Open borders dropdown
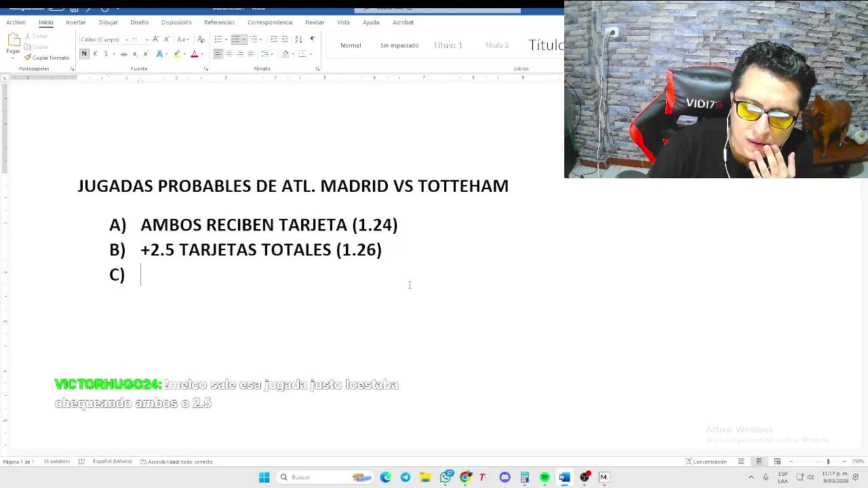The width and height of the screenshot is (868, 488). (310, 54)
